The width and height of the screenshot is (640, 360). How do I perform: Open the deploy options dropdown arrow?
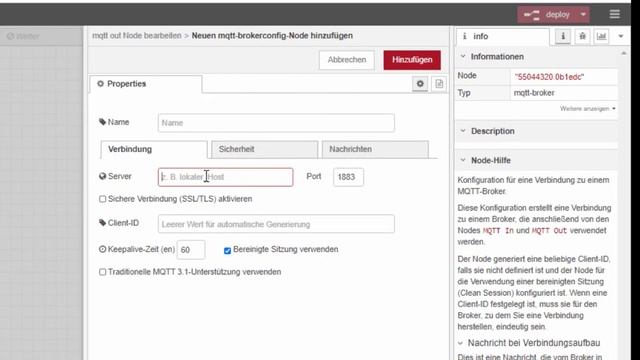point(584,15)
